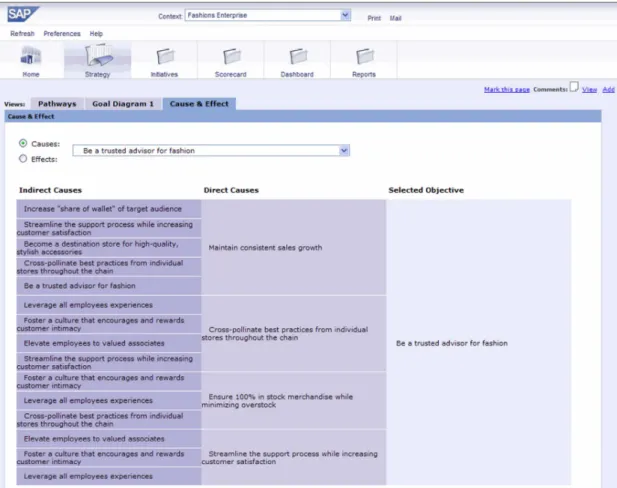Image resolution: width=617 pixels, height=488 pixels.
Task: Select the Causes radio button
Action: (23, 143)
